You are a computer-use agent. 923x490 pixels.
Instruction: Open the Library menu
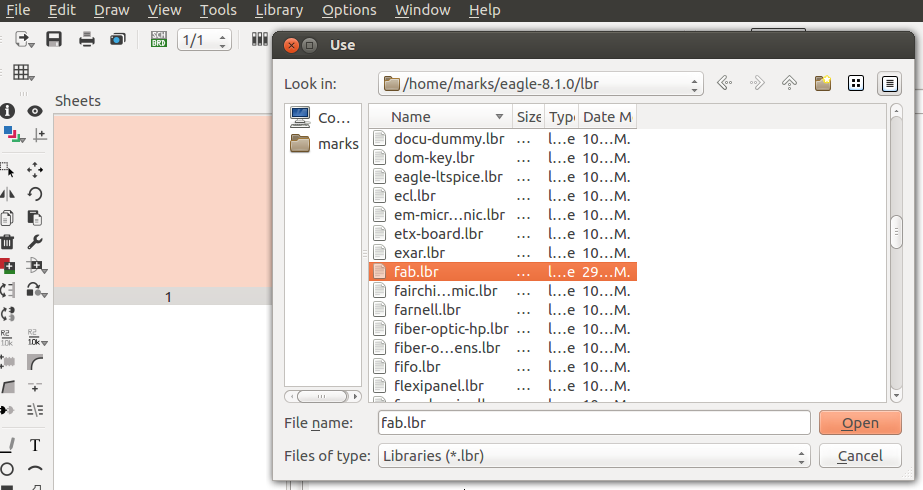coord(279,10)
